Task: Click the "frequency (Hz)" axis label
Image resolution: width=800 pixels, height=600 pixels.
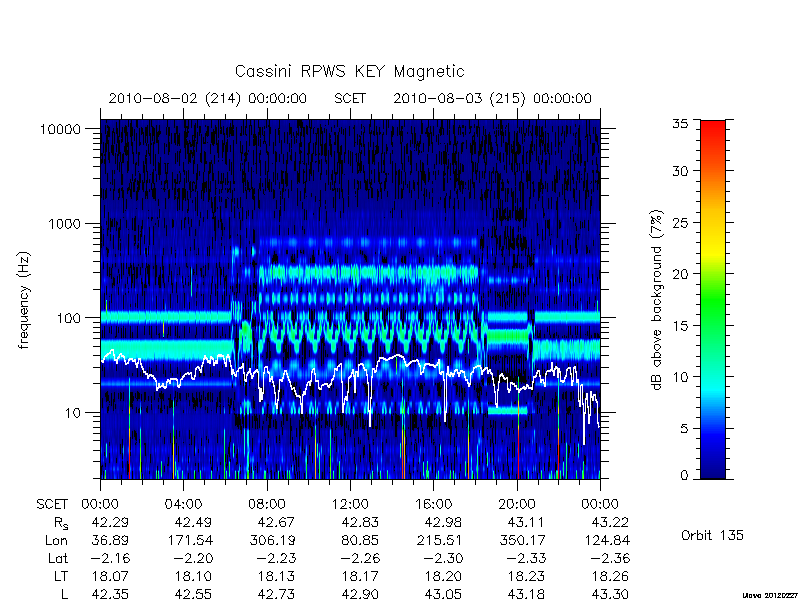Action: [x=24, y=300]
